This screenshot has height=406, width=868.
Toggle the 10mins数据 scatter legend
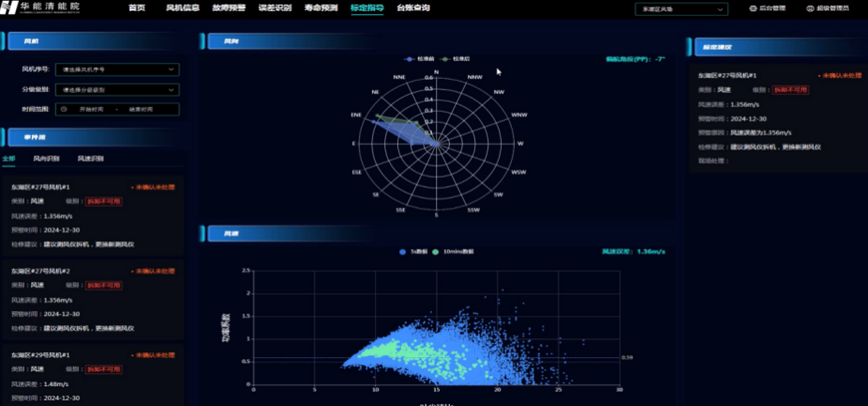(x=452, y=252)
